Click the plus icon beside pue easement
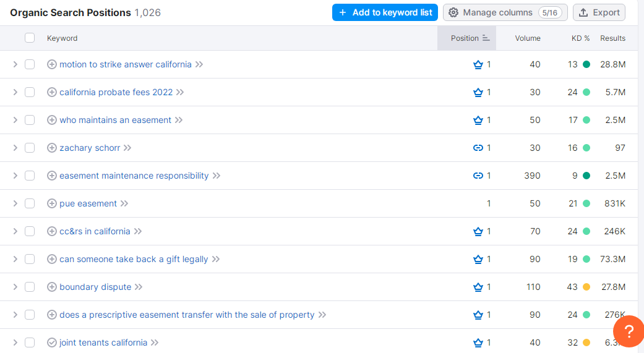644x353 pixels. (52, 203)
